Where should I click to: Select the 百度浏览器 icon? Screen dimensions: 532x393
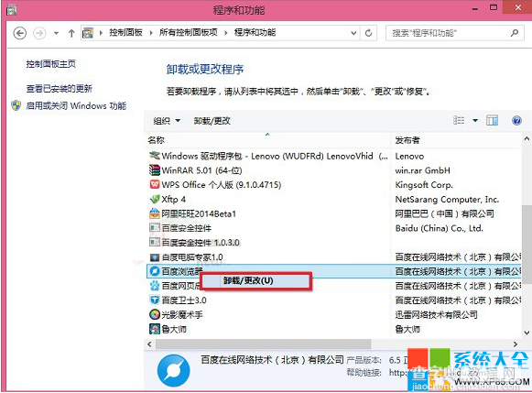(155, 271)
